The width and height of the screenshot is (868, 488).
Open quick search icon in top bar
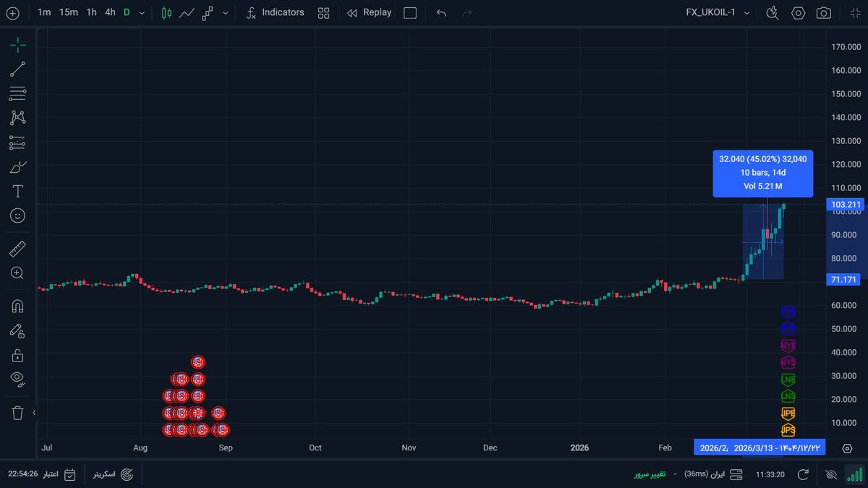773,13
